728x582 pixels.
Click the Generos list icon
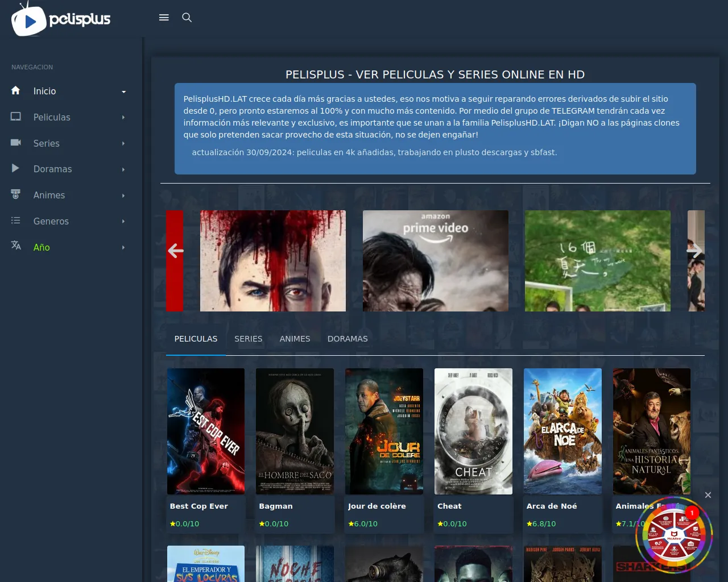pyautogui.click(x=16, y=221)
